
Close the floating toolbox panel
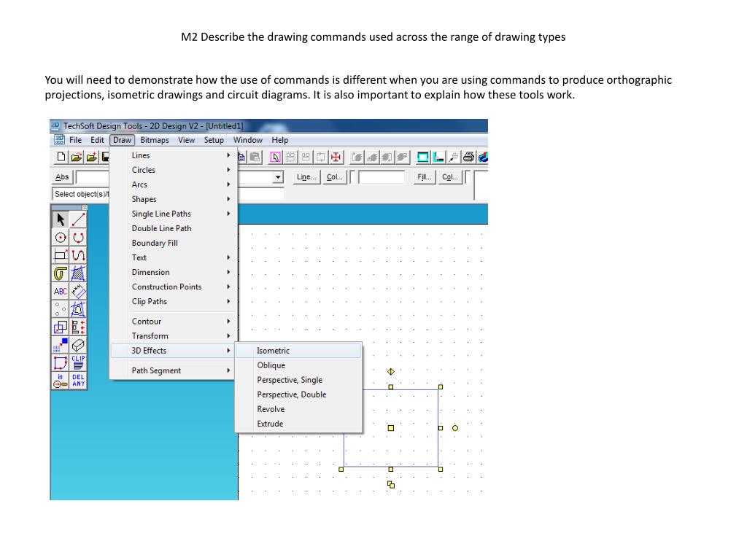(85, 208)
